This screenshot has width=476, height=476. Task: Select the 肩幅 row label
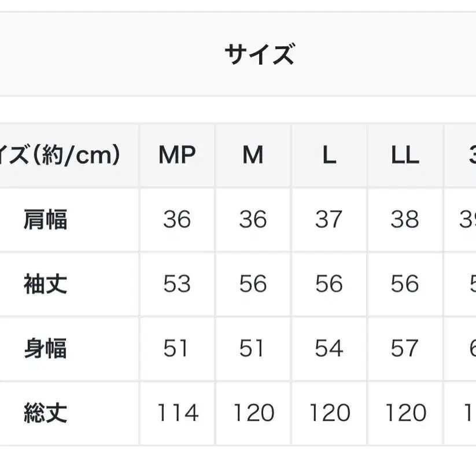[46, 220]
